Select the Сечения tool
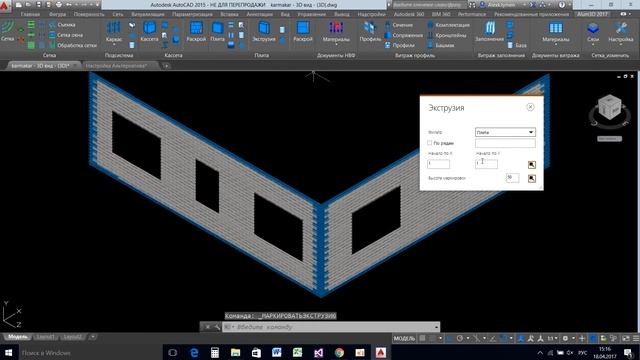Image resolution: width=640 pixels, height=360 pixels. click(399, 25)
